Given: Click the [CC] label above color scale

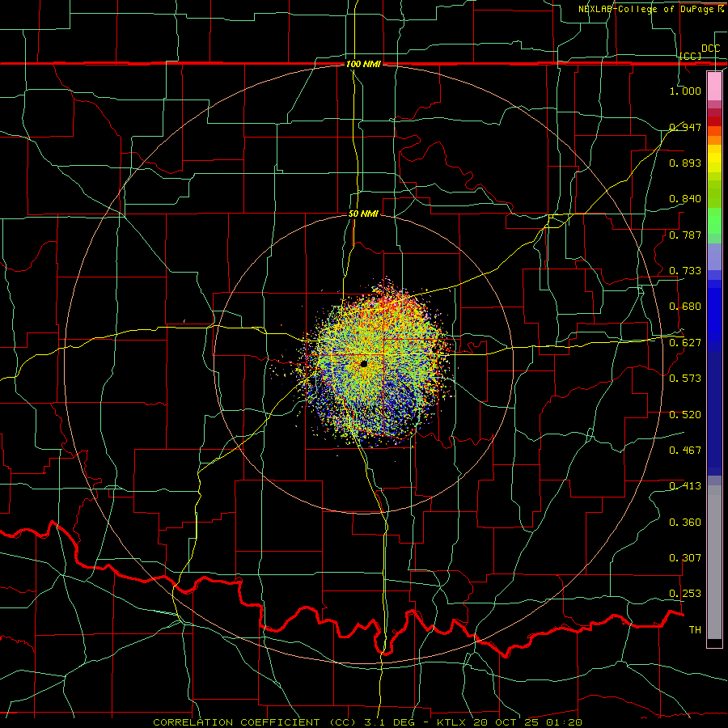Looking at the screenshot, I should point(691,56).
